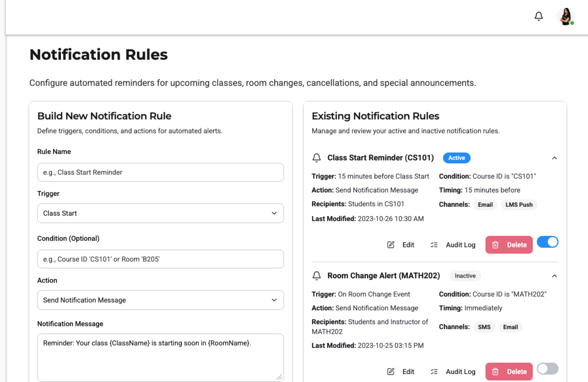Enable the Room Change Alert toggle

pos(547,369)
